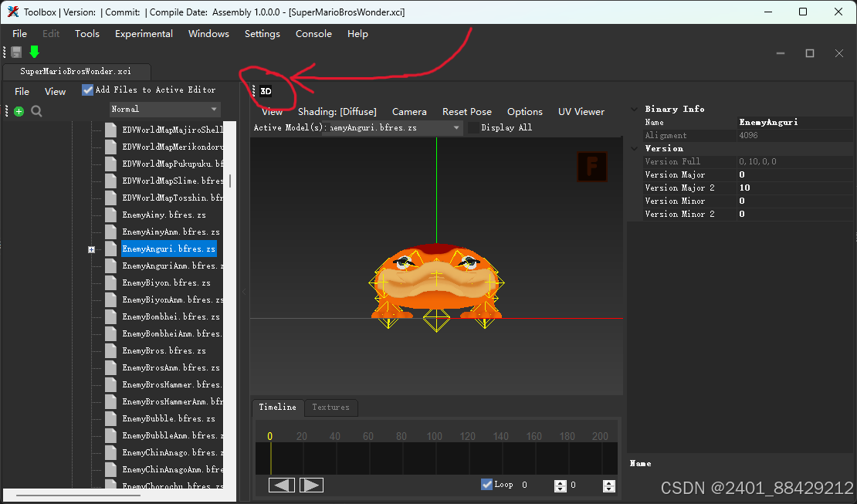Open the UV Viewer

point(581,111)
